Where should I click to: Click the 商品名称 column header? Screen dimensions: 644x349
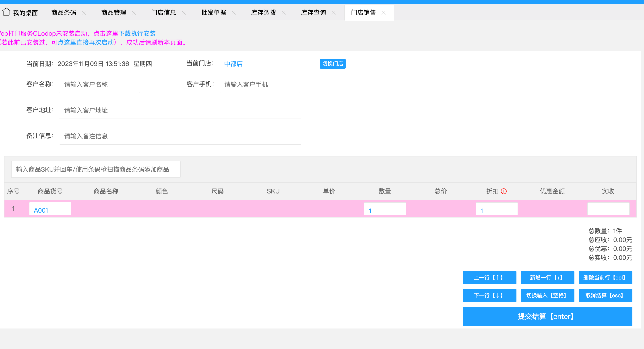point(106,191)
